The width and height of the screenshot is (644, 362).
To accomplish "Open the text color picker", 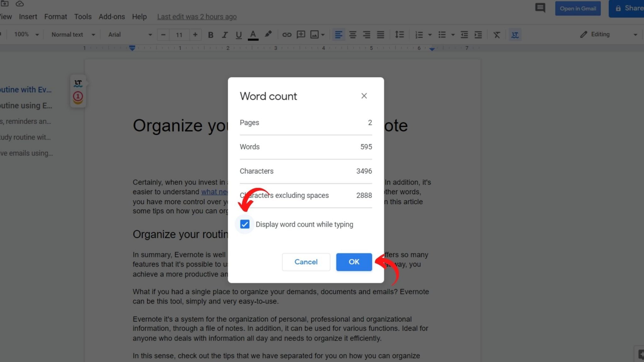I will pos(253,35).
